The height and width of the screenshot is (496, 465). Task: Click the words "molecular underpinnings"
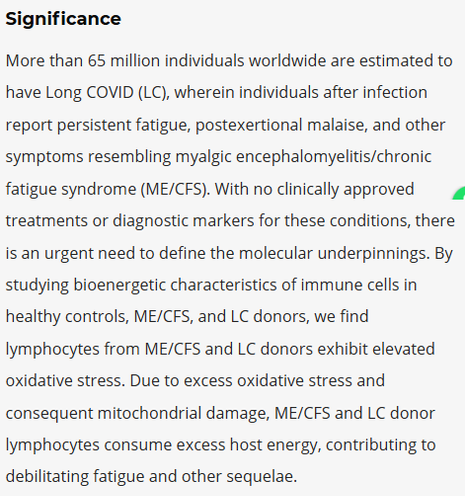coord(334,254)
